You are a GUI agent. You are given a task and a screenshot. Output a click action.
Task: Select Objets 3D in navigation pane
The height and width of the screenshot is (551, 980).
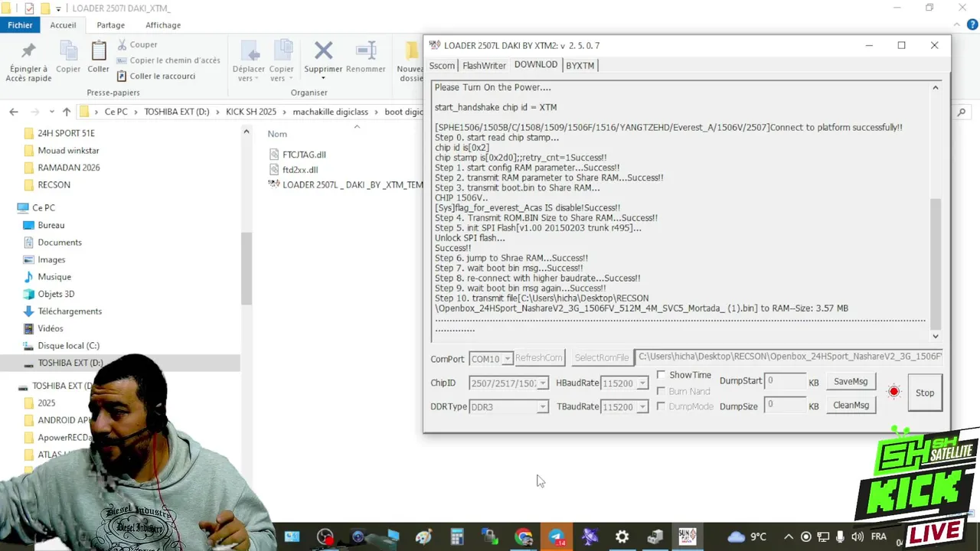[56, 294]
